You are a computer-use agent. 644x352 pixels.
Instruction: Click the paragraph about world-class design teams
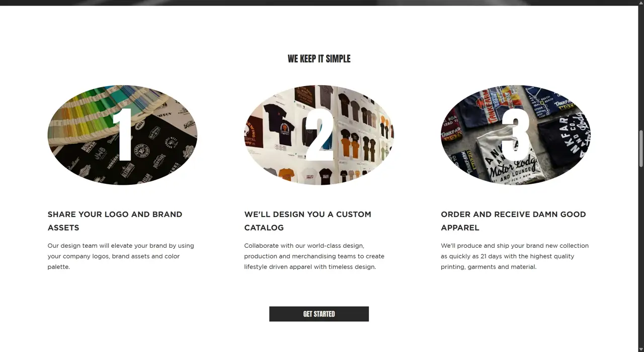pos(314,256)
